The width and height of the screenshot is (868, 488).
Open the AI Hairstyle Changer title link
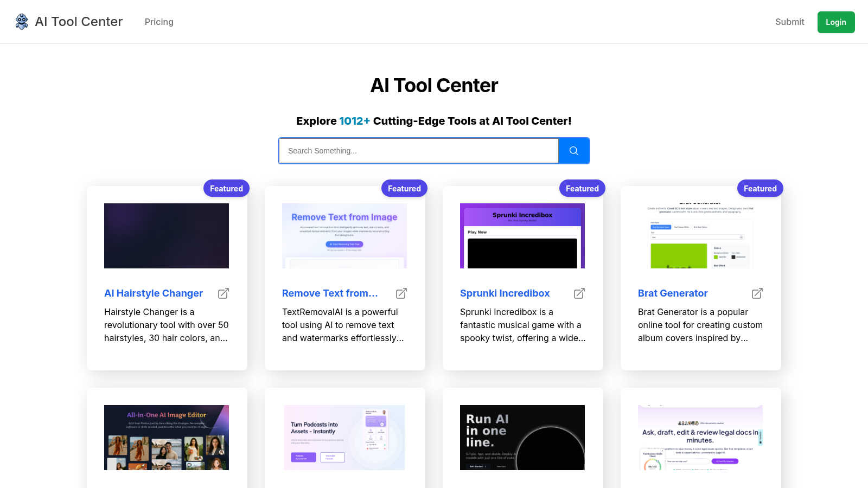[x=154, y=293]
